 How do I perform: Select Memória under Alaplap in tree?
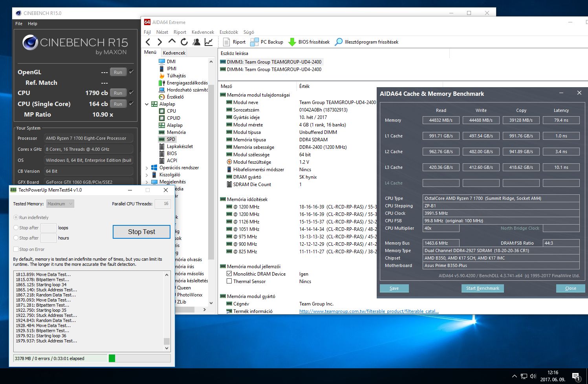click(172, 132)
